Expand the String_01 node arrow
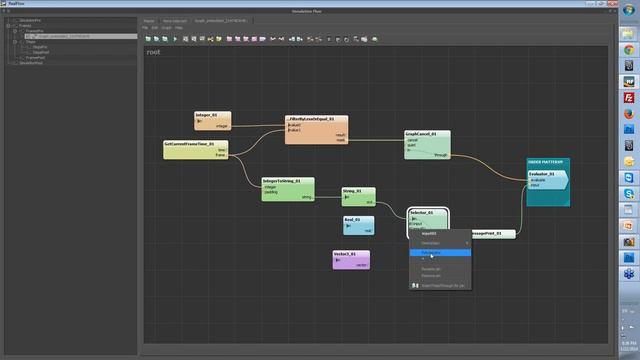640x360 pixels. tap(347, 197)
